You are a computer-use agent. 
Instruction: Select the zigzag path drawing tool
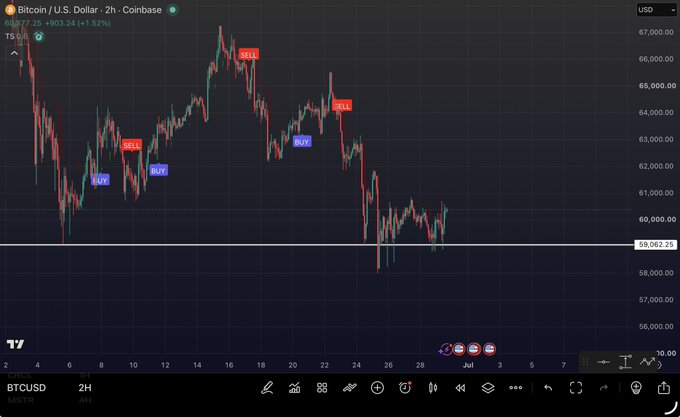point(647,361)
